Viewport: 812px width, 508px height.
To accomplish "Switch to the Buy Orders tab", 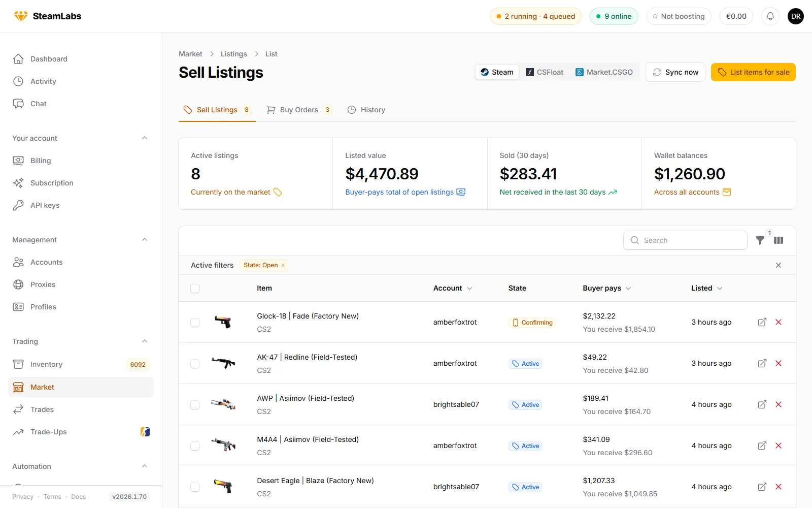I will point(299,110).
